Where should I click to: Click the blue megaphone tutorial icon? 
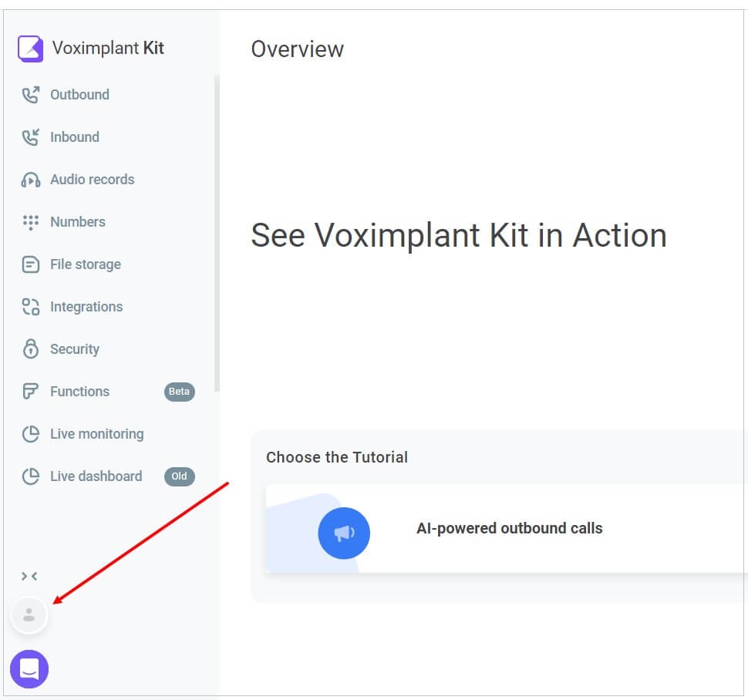(344, 533)
